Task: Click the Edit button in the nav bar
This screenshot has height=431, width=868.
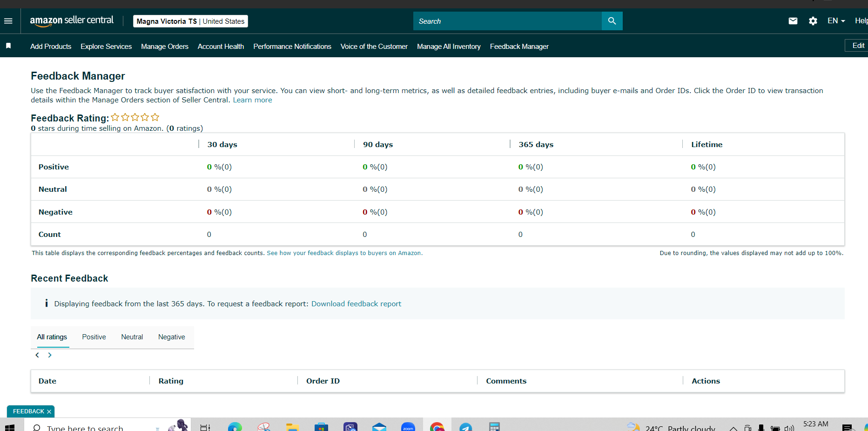Action: point(858,46)
